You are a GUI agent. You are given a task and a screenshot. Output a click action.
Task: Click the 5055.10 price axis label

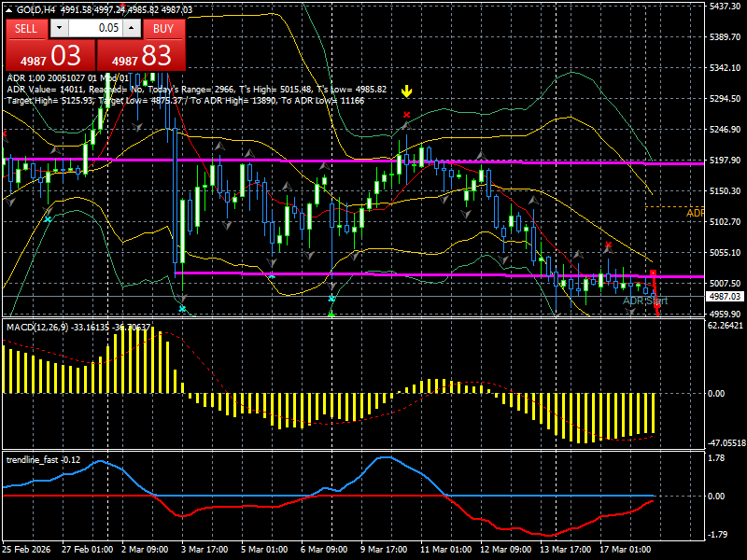point(725,252)
